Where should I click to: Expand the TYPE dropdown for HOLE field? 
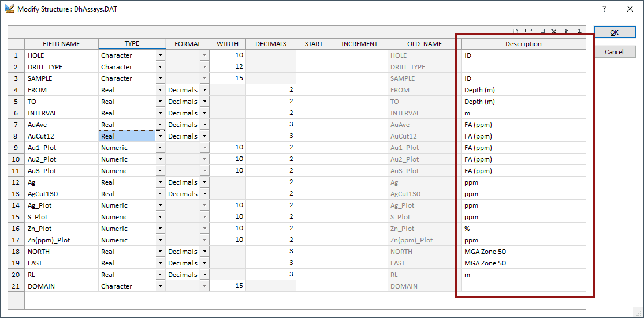click(x=160, y=55)
